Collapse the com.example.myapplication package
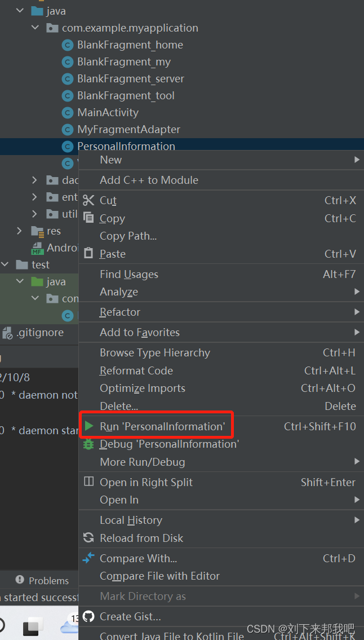Image resolution: width=364 pixels, height=640 pixels. 35,27
